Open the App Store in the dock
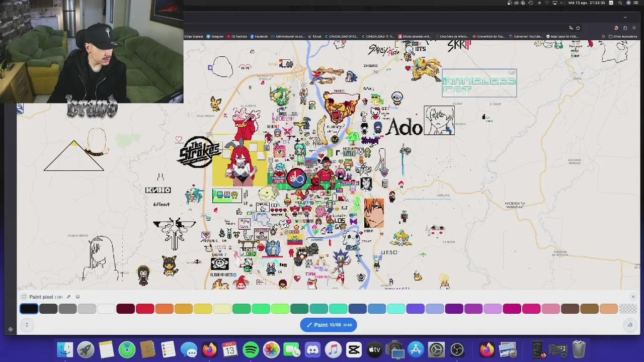 click(416, 349)
